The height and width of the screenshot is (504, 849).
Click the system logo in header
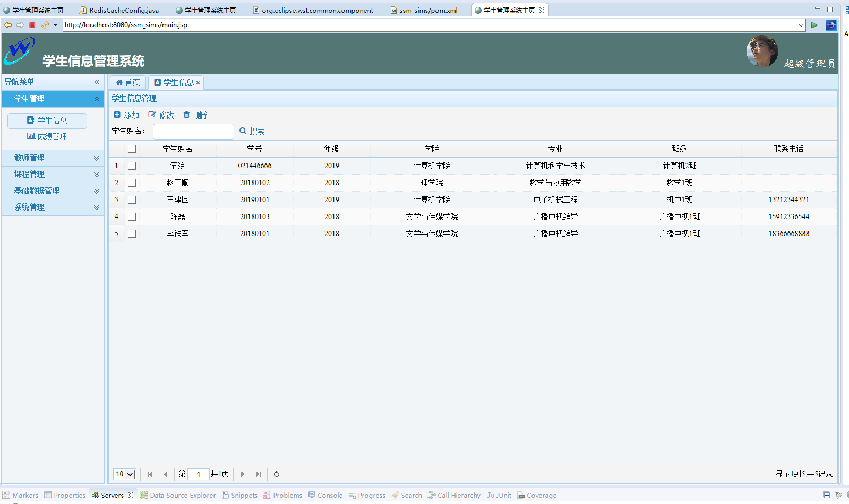tap(20, 51)
